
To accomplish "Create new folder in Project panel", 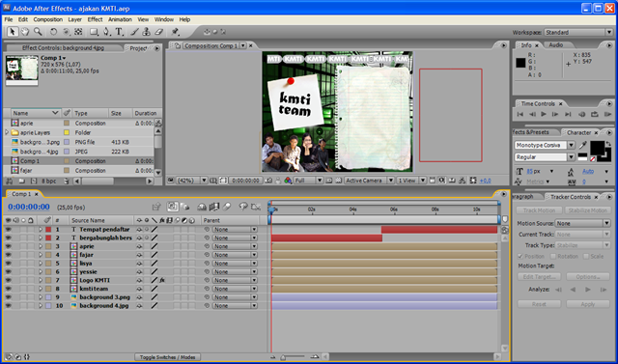I will [21, 181].
